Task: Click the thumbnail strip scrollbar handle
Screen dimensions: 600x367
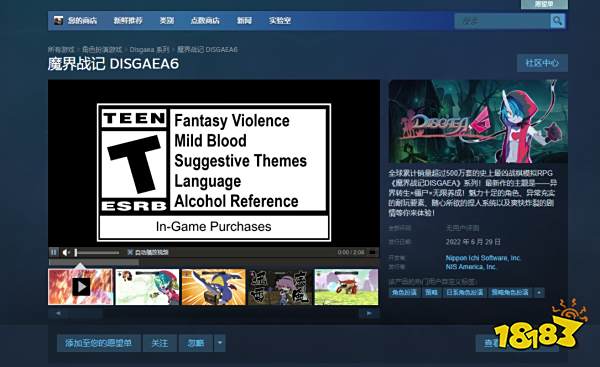Action: (85, 313)
